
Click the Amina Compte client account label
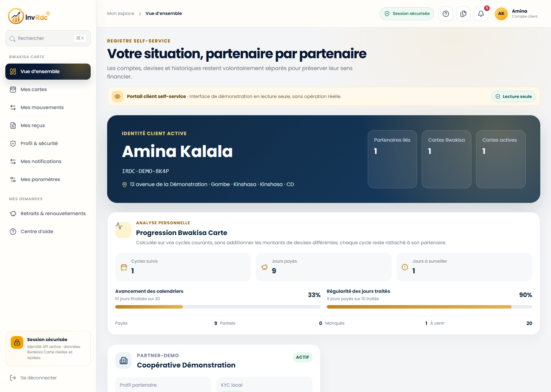[525, 14]
